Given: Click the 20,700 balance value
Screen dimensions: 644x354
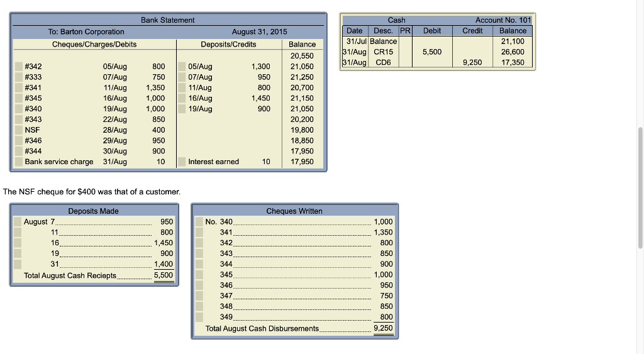Looking at the screenshot, I should [x=302, y=88].
